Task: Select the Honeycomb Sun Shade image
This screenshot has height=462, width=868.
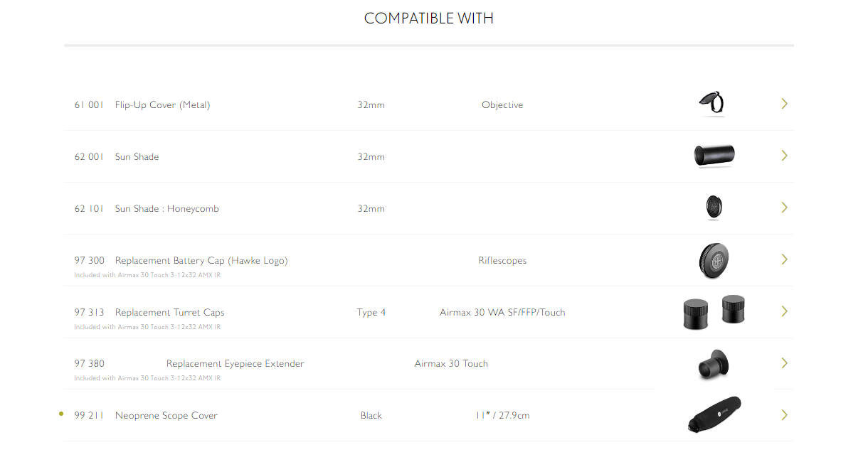Action: pos(714,208)
